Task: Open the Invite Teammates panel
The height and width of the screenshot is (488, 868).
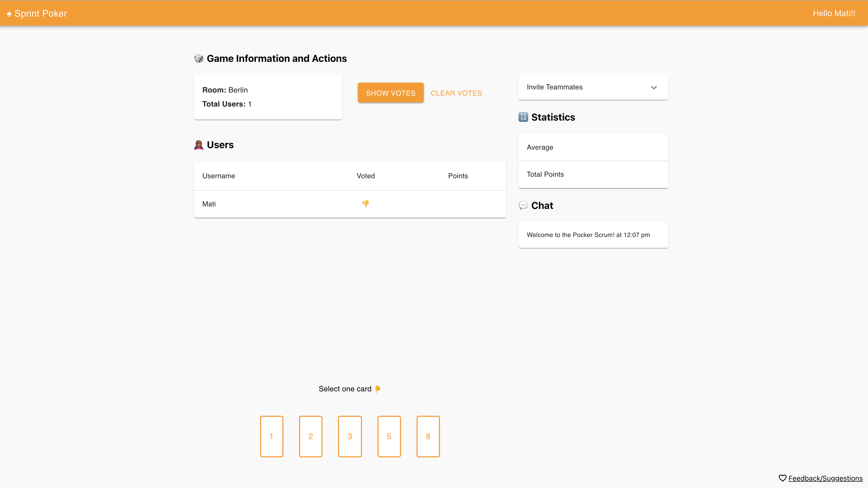Action: pyautogui.click(x=555, y=87)
